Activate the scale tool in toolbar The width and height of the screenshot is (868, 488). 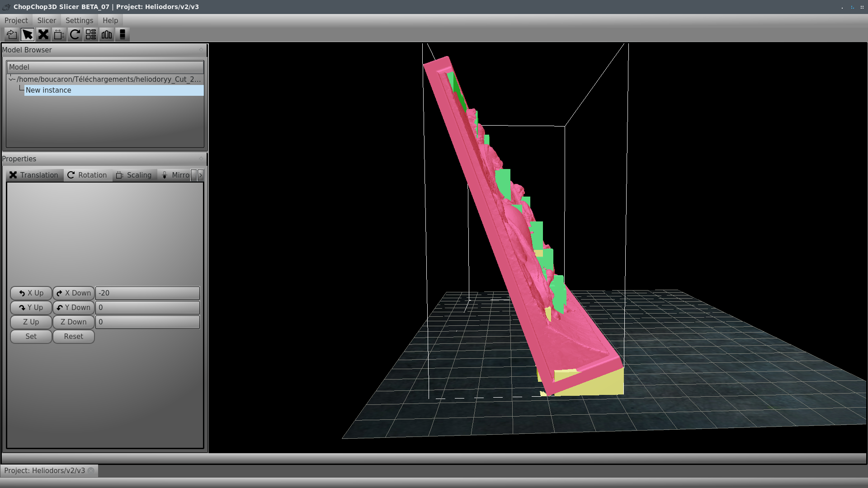tap(59, 34)
